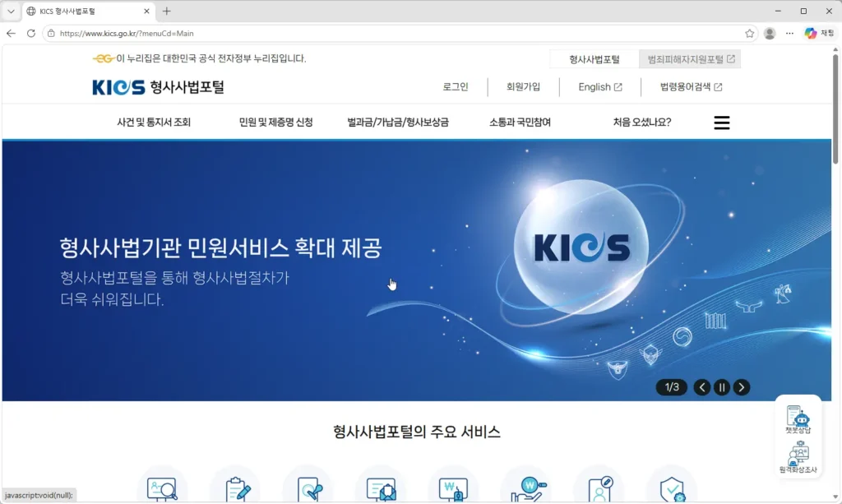This screenshot has width=842, height=504.
Task: Open the English site link
Action: tap(599, 87)
